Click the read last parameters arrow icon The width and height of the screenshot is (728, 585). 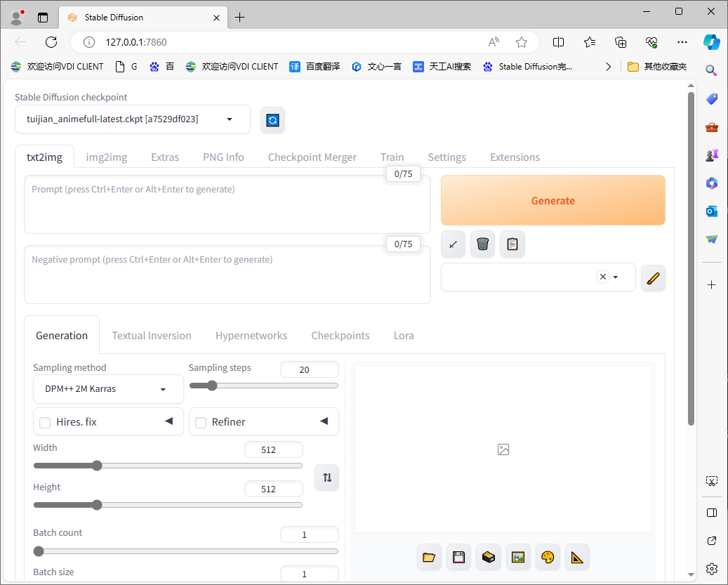453,244
